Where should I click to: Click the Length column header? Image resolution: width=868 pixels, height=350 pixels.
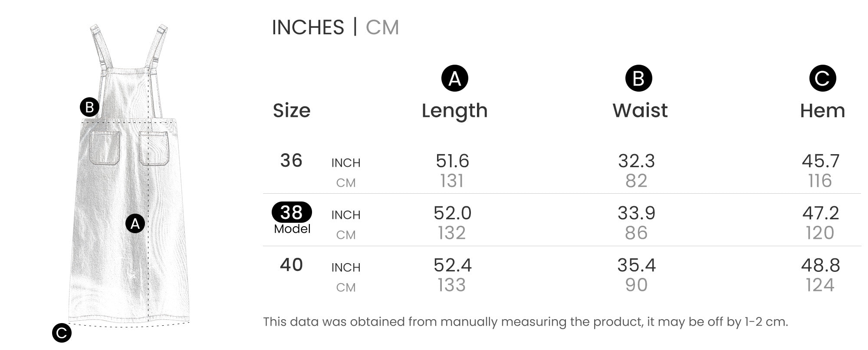(x=454, y=111)
